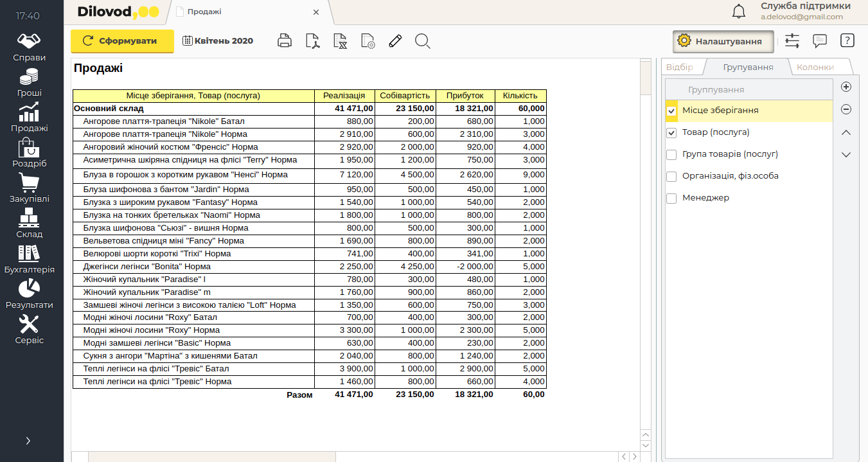Expand the left sidebar with arrow
This screenshot has height=462, width=868.
click(28, 441)
